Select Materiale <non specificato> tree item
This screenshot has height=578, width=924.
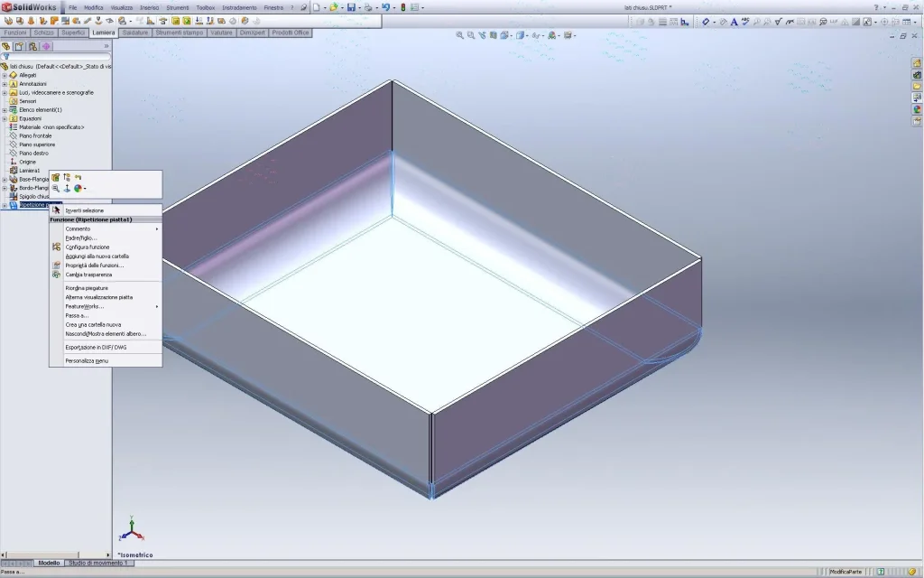click(51, 126)
